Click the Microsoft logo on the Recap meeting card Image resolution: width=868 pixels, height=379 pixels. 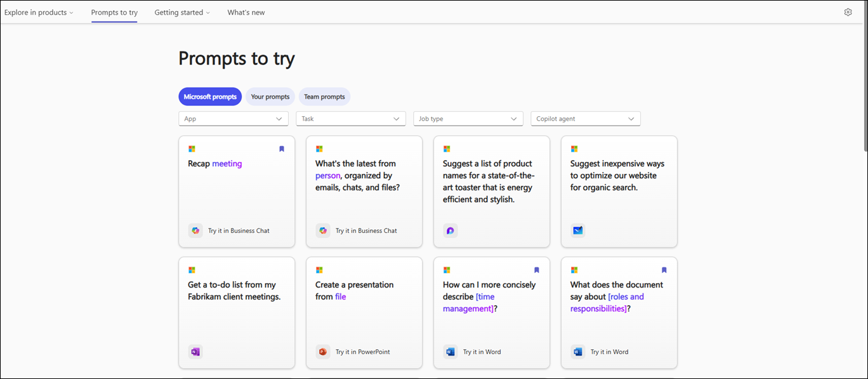tap(192, 149)
